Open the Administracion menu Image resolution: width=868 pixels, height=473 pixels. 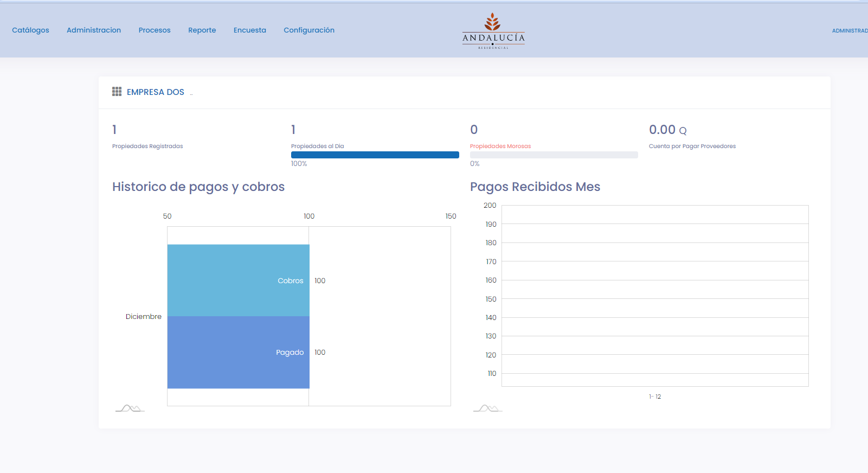point(94,30)
